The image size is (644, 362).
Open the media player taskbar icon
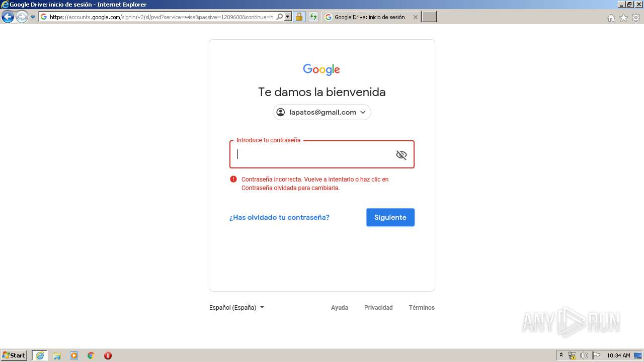point(74,355)
